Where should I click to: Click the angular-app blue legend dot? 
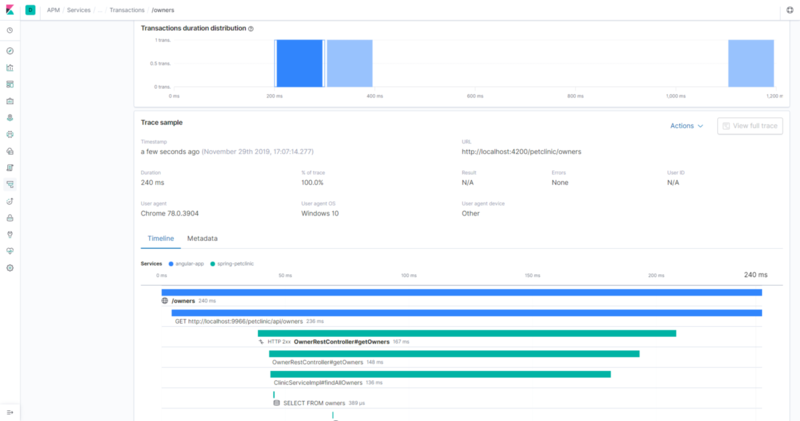tap(171, 264)
